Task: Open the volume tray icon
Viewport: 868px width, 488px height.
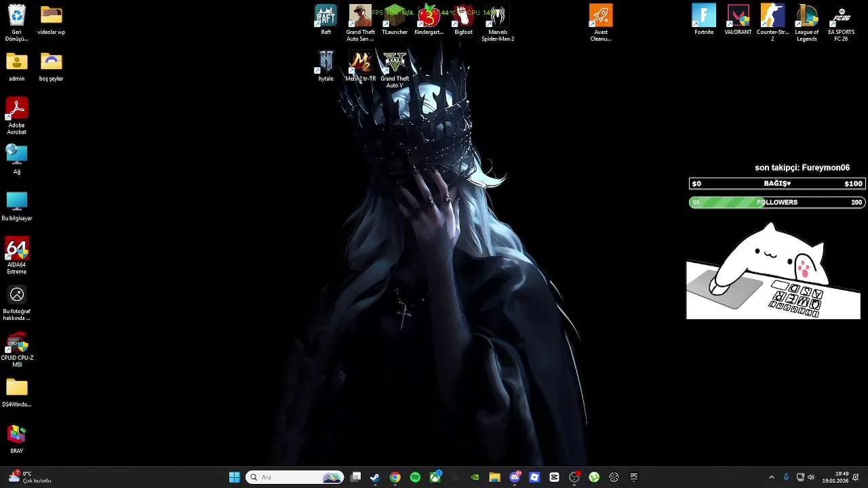Action: click(811, 477)
